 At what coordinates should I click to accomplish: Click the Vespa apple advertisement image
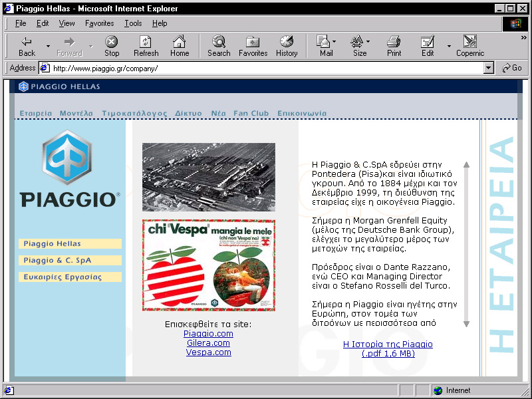click(209, 265)
